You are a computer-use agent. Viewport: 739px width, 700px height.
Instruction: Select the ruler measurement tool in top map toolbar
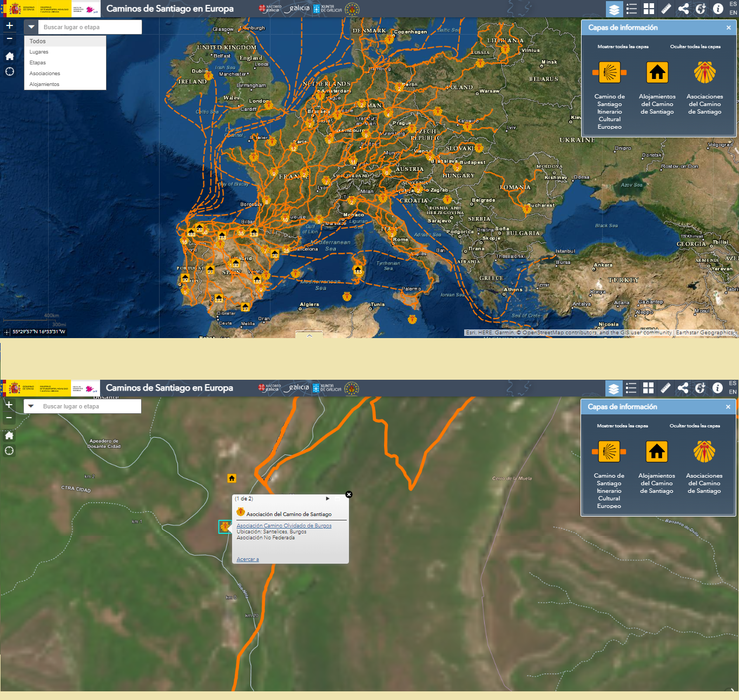click(x=666, y=9)
